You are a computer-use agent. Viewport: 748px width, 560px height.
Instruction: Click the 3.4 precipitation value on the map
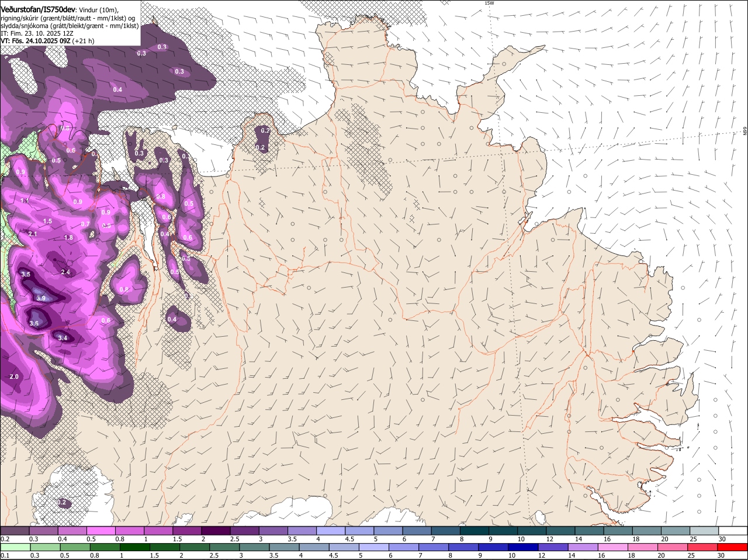[x=63, y=338]
